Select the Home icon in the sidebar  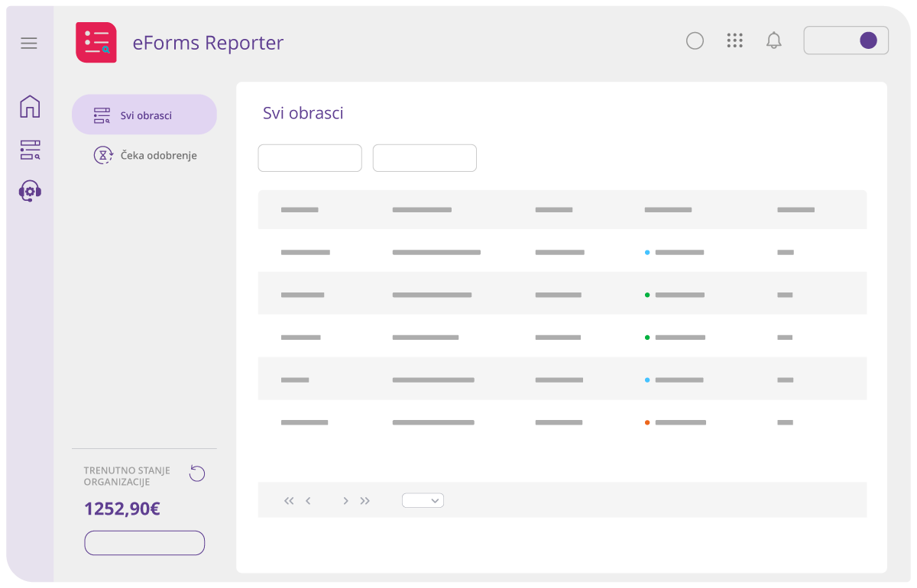click(29, 107)
